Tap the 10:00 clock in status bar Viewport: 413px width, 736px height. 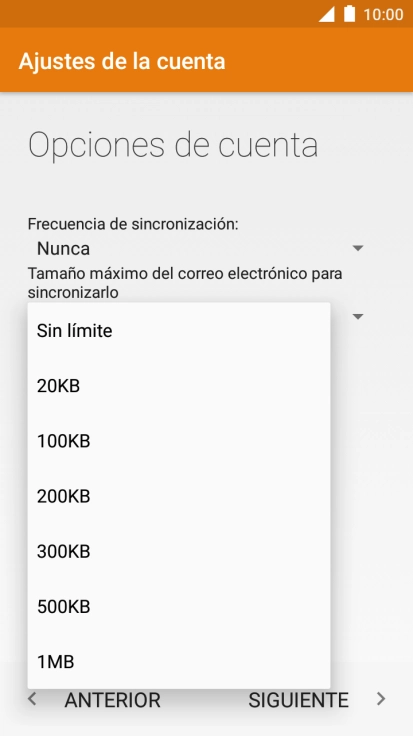[383, 15]
